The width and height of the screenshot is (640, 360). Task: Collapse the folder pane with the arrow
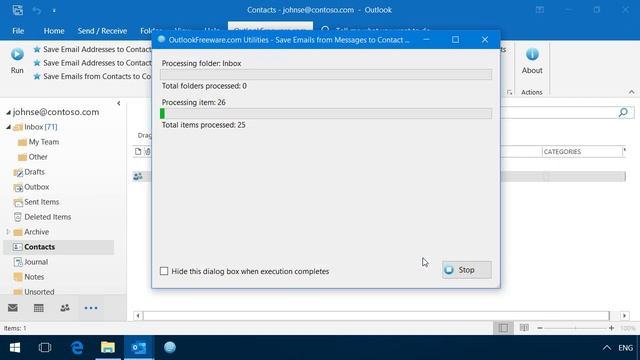(x=118, y=103)
